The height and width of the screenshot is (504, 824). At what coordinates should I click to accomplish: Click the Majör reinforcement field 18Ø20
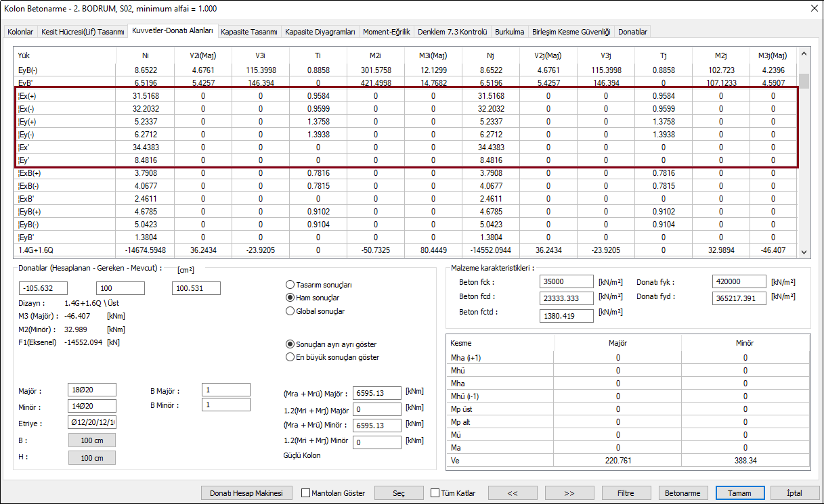pyautogui.click(x=92, y=390)
